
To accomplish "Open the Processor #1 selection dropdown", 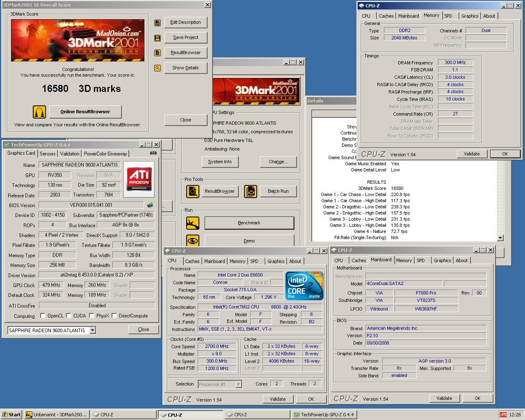I will coord(238,384).
